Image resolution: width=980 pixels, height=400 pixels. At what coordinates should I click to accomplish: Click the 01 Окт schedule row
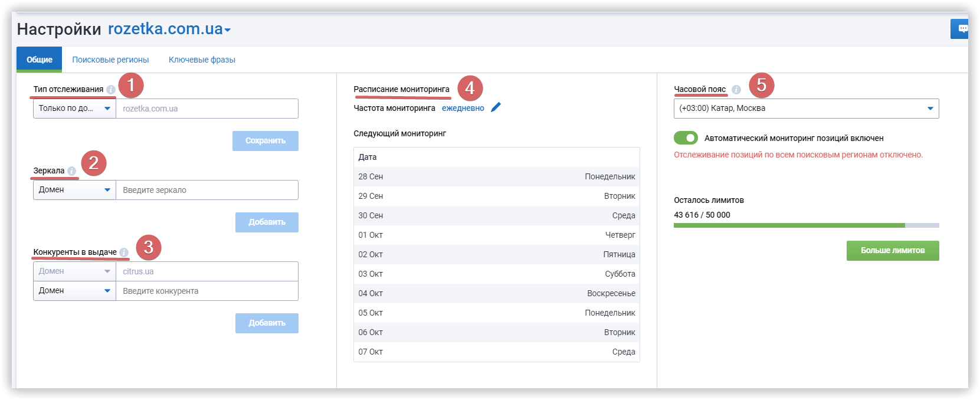click(497, 235)
